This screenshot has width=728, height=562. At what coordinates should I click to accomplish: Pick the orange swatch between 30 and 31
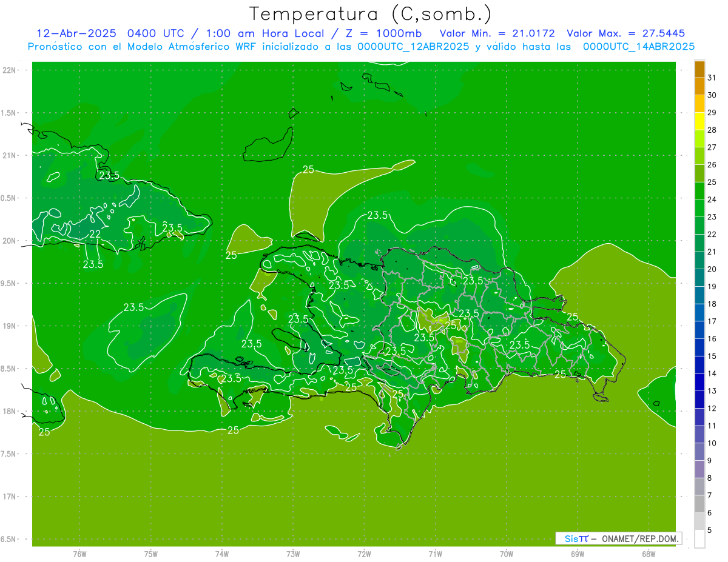point(699,87)
